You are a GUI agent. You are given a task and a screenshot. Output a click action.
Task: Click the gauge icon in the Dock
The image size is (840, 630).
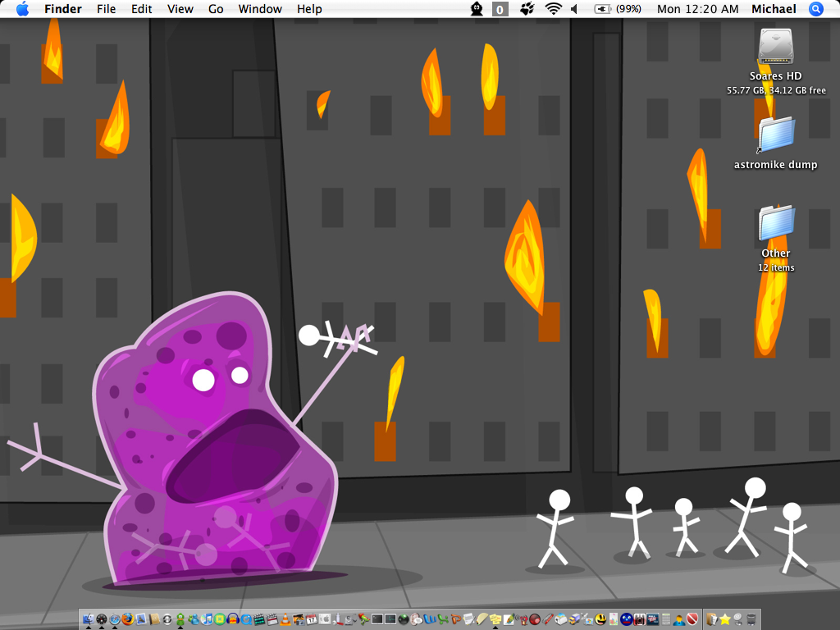pyautogui.click(x=101, y=619)
